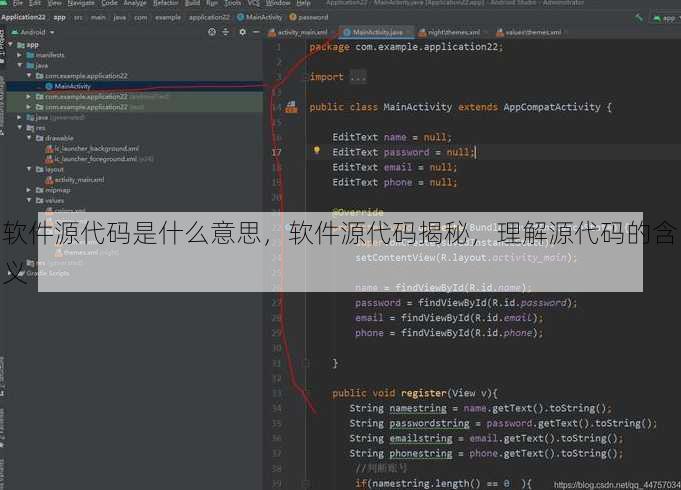Open the Code menu
This screenshot has width=681, height=490.
coord(109,3)
